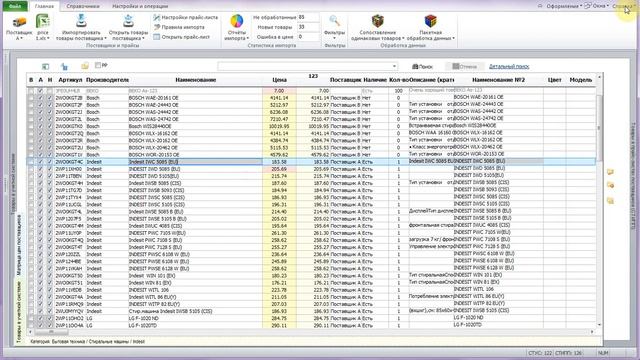Image resolution: width=640 pixels, height=360 pixels.
Task: Select the vertical Матрица цен поставщиков tab
Action: pyautogui.click(x=19, y=244)
